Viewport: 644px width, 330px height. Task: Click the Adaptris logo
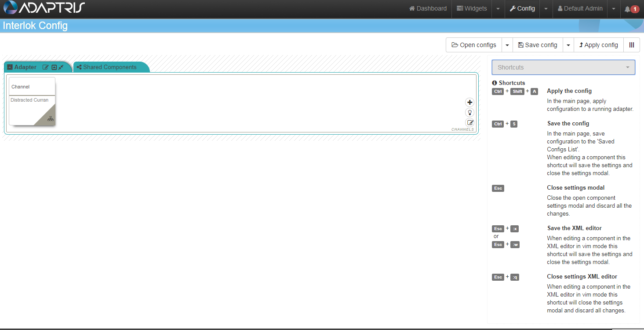point(44,8)
